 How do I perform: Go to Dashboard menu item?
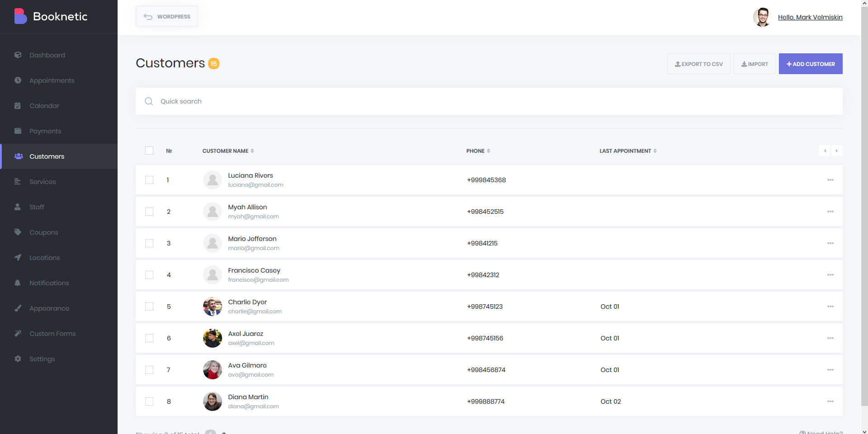(59, 55)
